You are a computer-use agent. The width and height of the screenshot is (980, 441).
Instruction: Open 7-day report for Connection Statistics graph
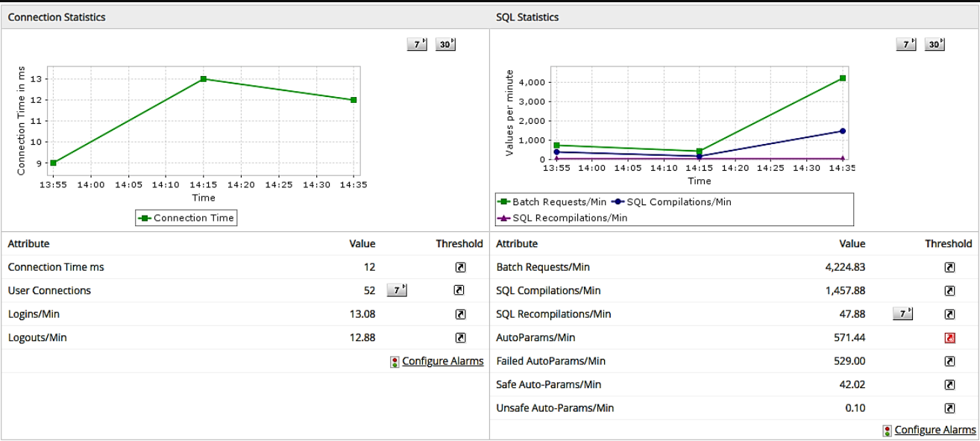coord(417,45)
